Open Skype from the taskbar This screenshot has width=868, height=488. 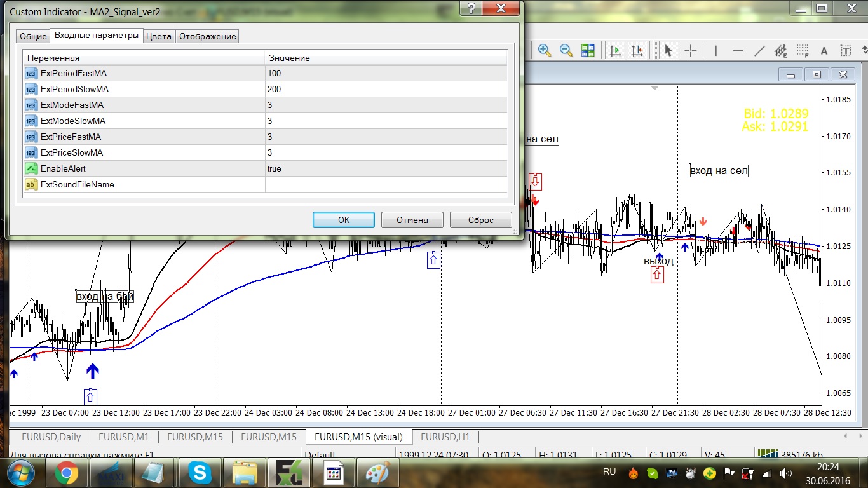200,473
